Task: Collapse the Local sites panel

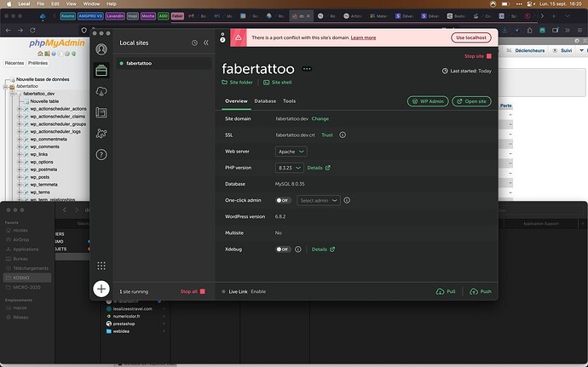Action: point(206,43)
